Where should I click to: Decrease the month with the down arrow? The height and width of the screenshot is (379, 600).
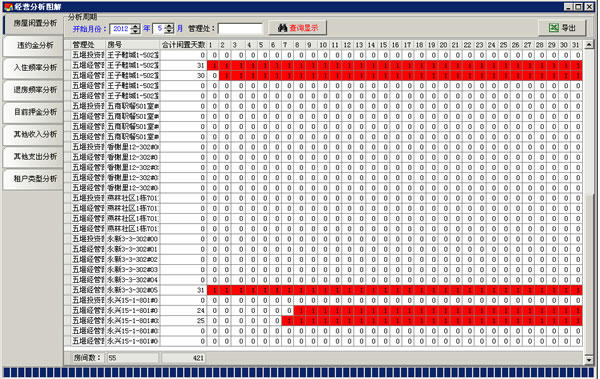[170, 31]
